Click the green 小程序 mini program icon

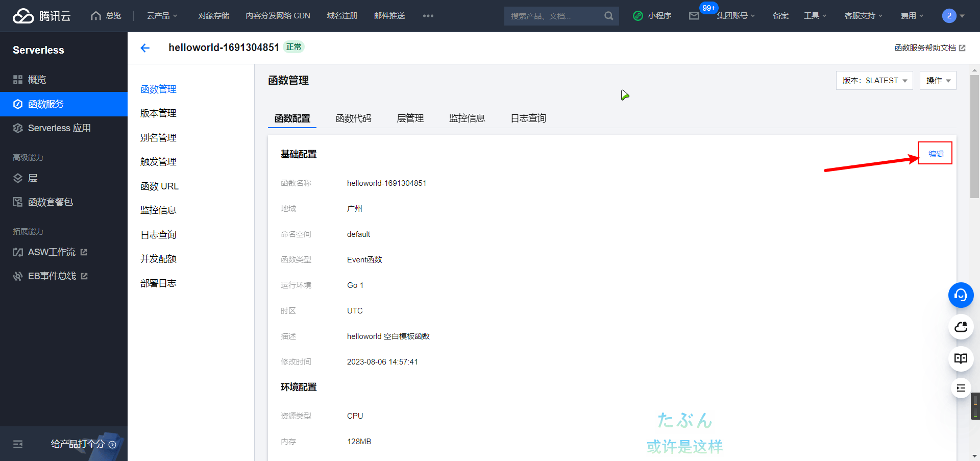coord(638,16)
